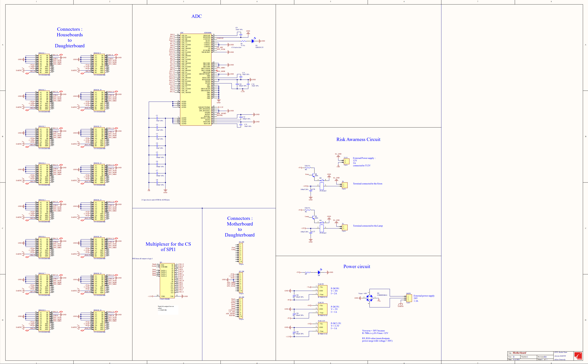Select the P-DC3.3V regulator block
Image resolution: width=588 pixels, height=364 pixels.
pyautogui.click(x=322, y=327)
